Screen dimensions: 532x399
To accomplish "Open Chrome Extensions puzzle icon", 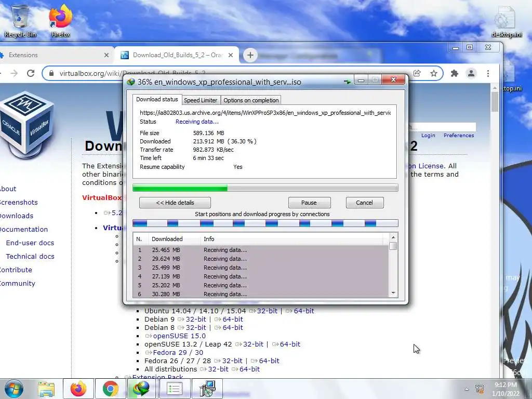I will (x=454, y=73).
